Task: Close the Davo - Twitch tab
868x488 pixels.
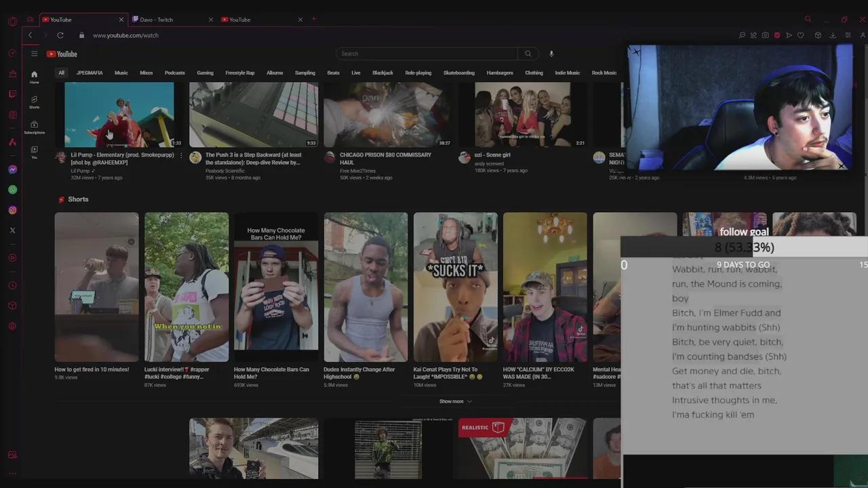Action: click(212, 20)
